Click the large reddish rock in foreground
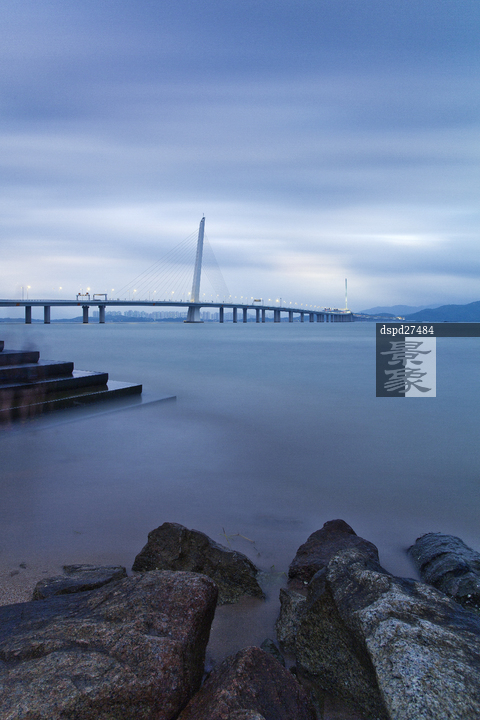The width and height of the screenshot is (480, 720). click(106, 645)
